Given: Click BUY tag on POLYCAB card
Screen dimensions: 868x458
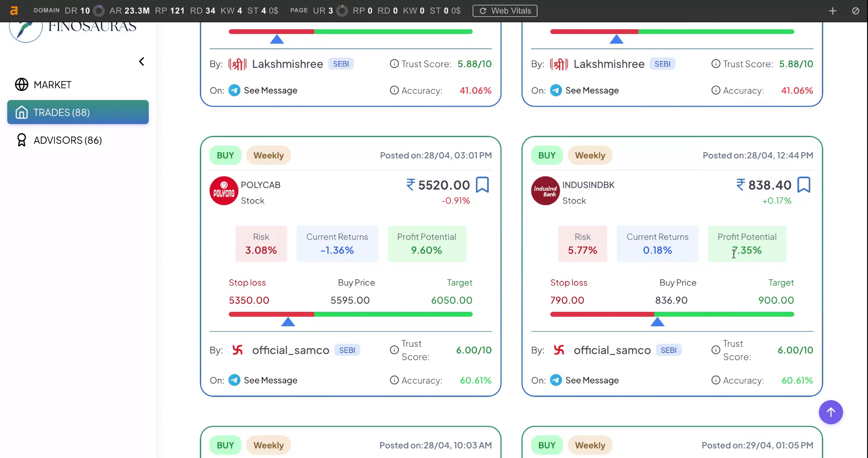Looking at the screenshot, I should (x=225, y=156).
